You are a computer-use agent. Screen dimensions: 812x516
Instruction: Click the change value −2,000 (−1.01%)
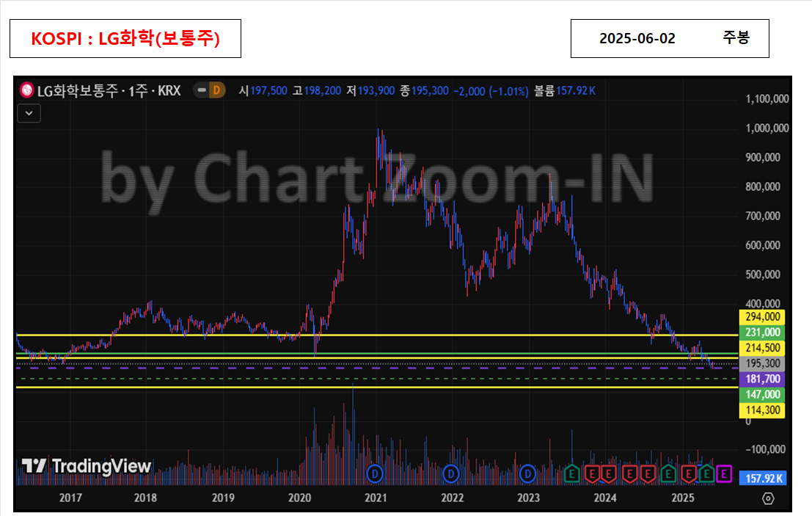(491, 91)
